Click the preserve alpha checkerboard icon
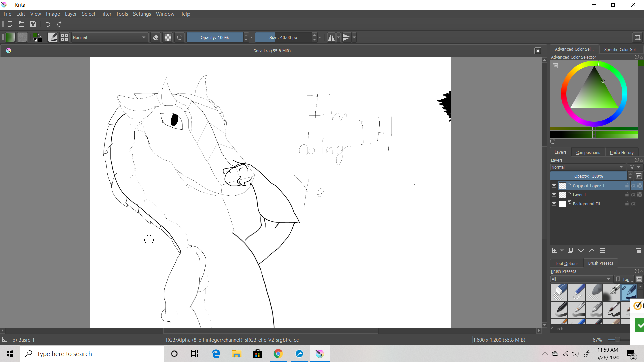Viewport: 644px width, 362px height. click(168, 37)
